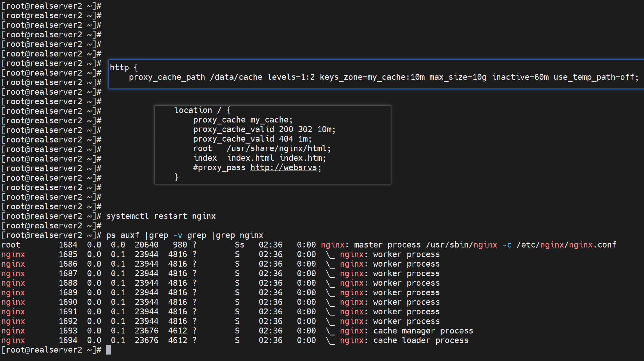Screen dimensions: 644x361
Task: Click the proxy_cache_valid 200 302 10m line
Action: (x=264, y=129)
